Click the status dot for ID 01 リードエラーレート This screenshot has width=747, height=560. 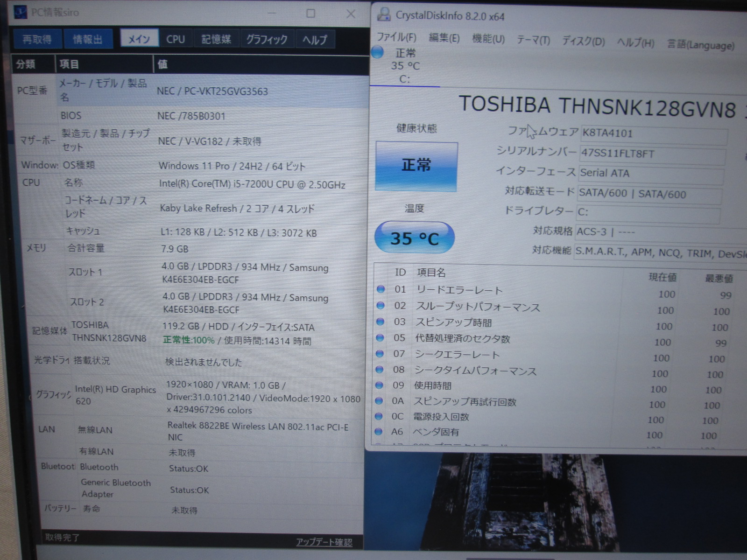[x=381, y=289]
